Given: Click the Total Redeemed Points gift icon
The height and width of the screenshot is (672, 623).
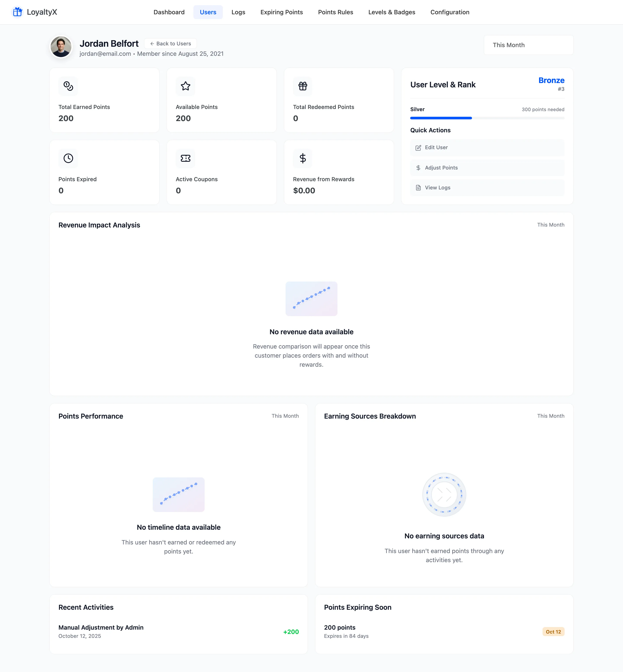Looking at the screenshot, I should 303,86.
